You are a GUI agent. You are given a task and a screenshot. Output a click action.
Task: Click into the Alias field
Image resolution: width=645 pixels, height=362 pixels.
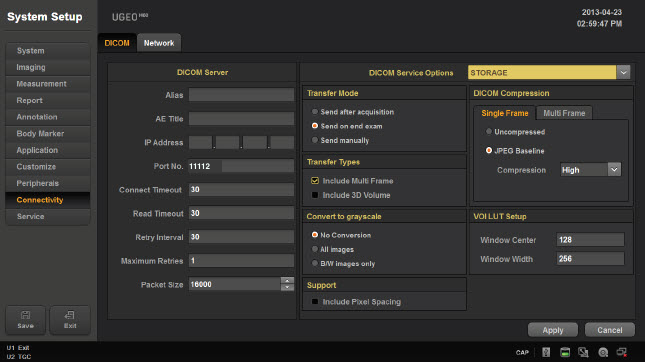(241, 95)
